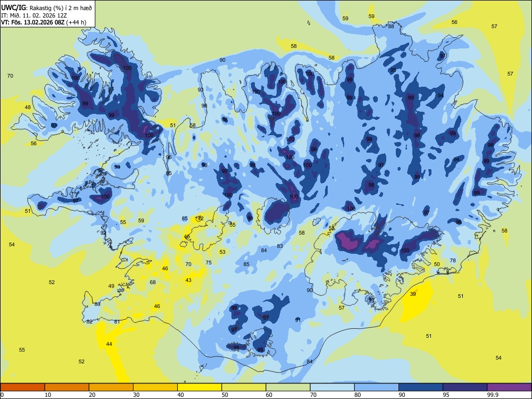Click the '40' legend tick label

coord(181,395)
